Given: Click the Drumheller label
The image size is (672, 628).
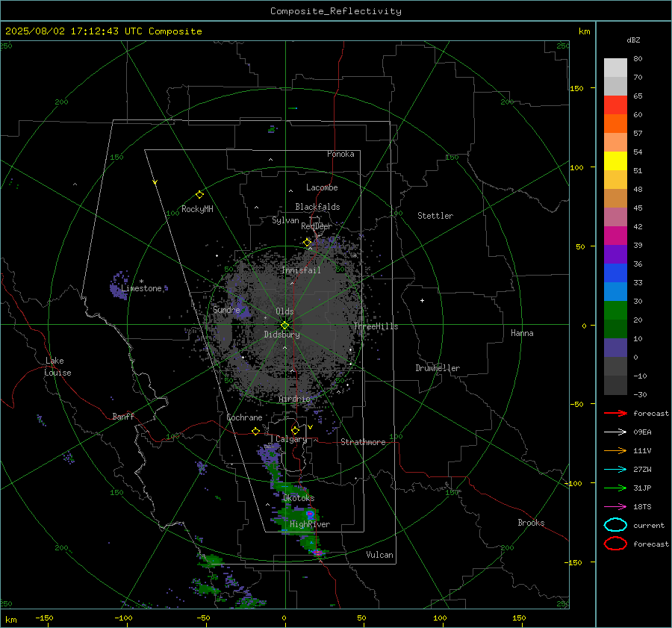Looking at the screenshot, I should click(438, 368).
